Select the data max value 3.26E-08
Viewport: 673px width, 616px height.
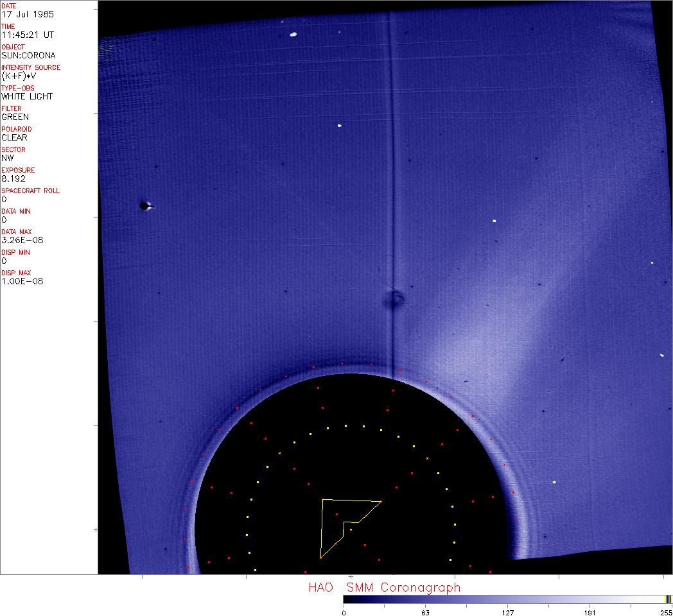click(x=22, y=240)
